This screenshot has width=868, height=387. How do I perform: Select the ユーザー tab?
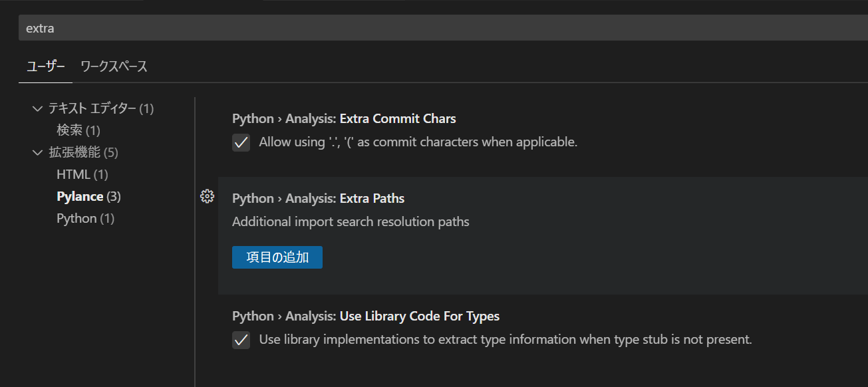tap(45, 66)
